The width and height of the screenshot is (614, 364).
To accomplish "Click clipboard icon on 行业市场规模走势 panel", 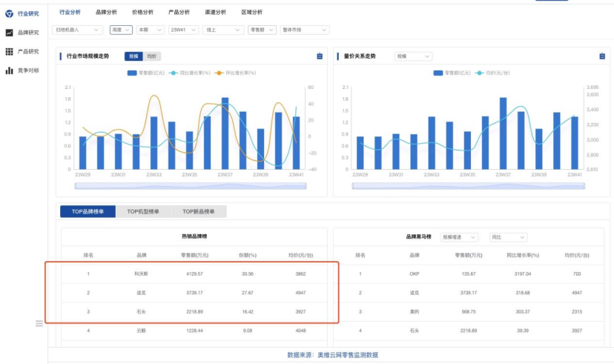I will coord(319,56).
